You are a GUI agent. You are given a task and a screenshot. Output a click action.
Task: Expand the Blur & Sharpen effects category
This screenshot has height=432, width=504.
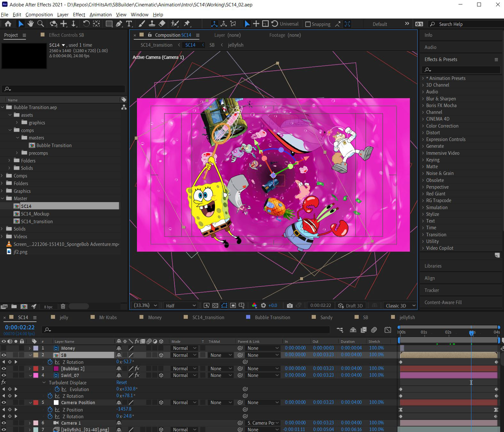click(x=423, y=99)
